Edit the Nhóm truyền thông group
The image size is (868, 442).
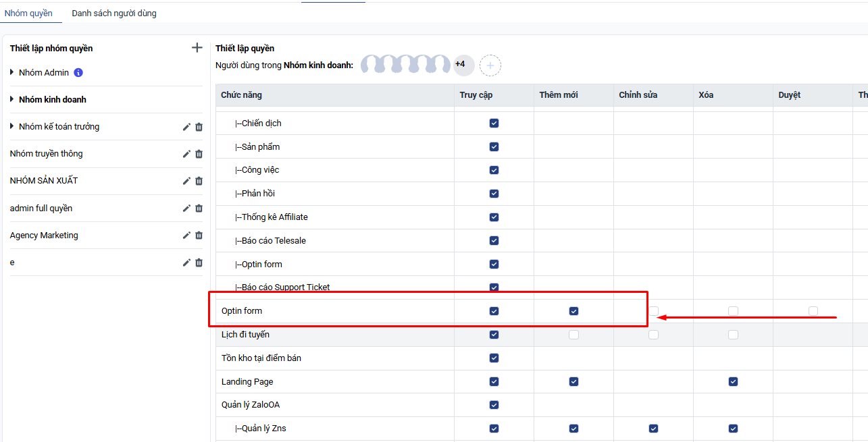186,154
